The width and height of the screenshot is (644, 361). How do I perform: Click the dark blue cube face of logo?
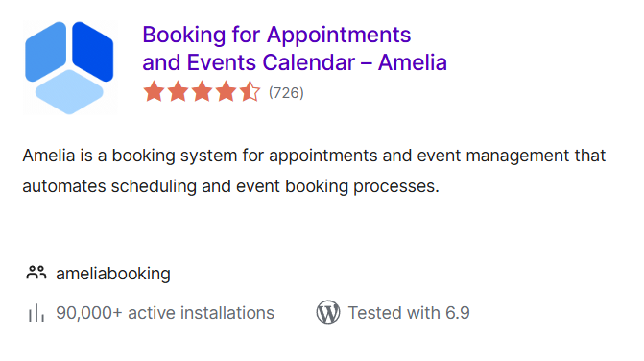pos(93,52)
